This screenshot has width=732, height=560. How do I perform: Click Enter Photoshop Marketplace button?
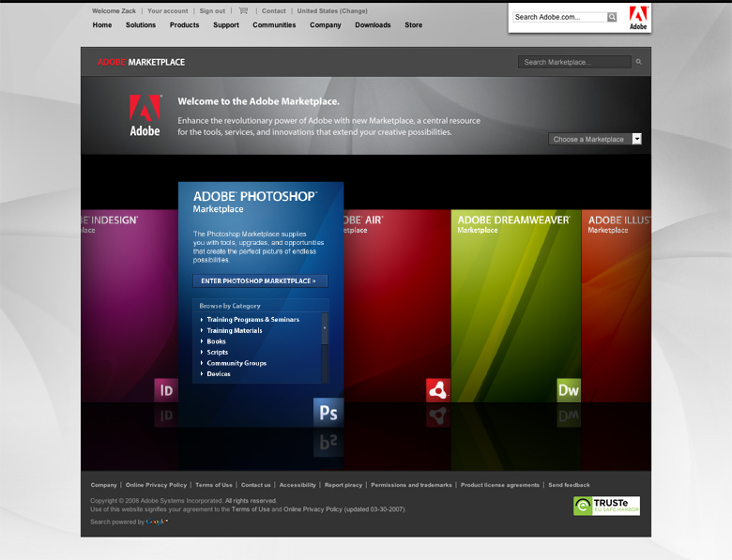260,280
